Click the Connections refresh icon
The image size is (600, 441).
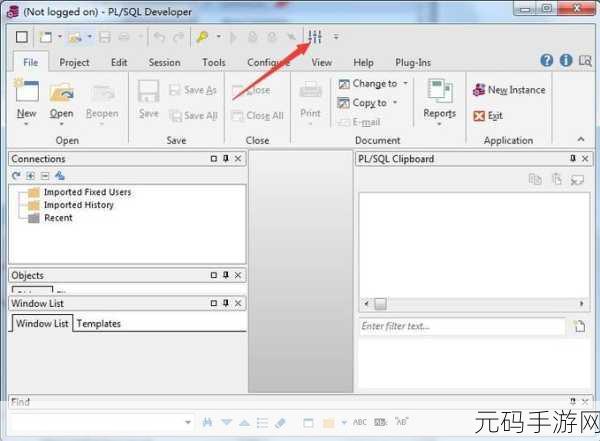coord(16,176)
